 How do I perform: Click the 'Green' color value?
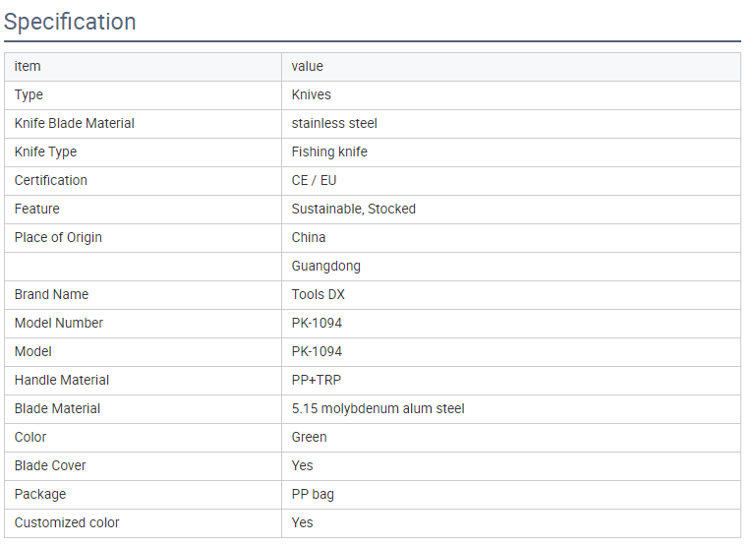(x=309, y=437)
